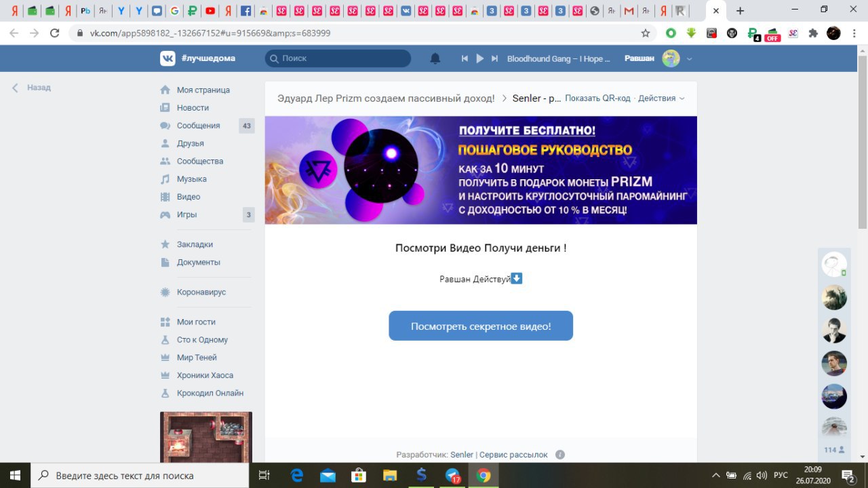
Task: Open Документы in the sidebar
Action: point(198,262)
